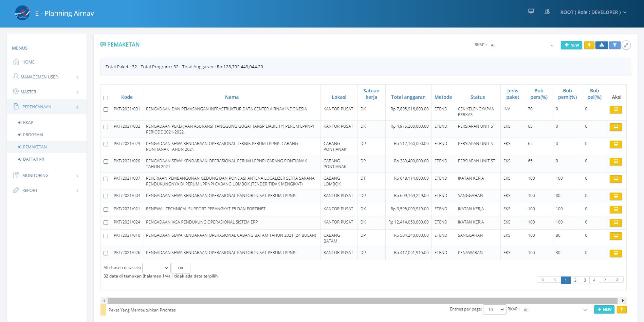The height and width of the screenshot is (322, 644).
Task: Click the user profile icon in header
Action: click(x=547, y=12)
